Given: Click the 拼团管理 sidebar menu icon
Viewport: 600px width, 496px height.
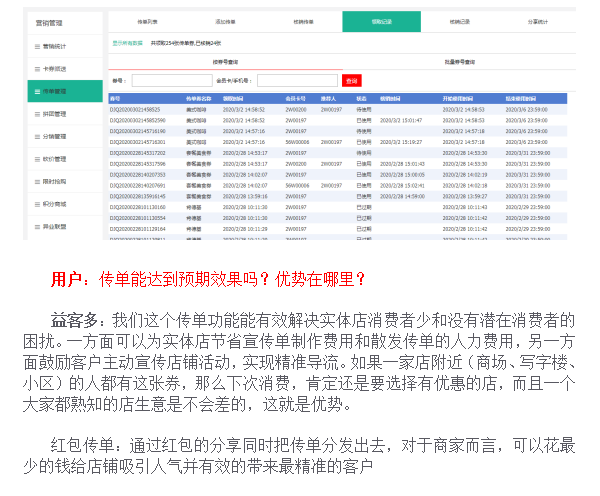Looking at the screenshot, I should [35, 114].
